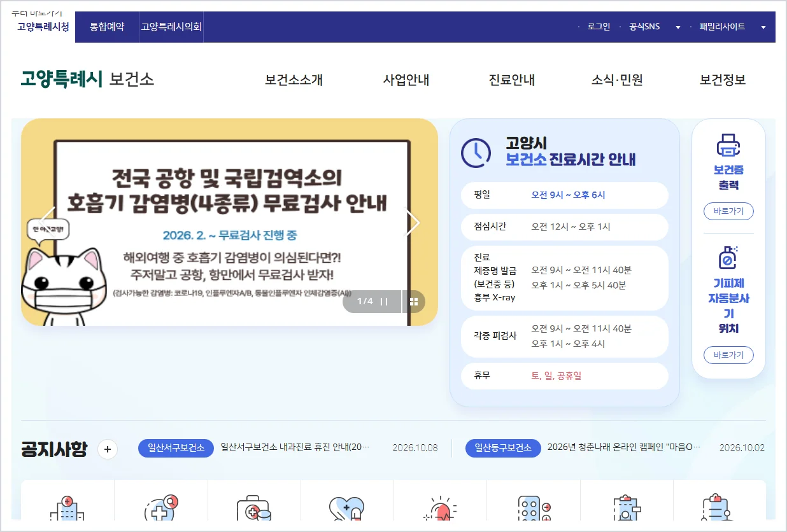Image resolution: width=787 pixels, height=532 pixels.
Task: Click the 평일 오전 9시 ~ 오후 6시 row
Action: coord(565,195)
